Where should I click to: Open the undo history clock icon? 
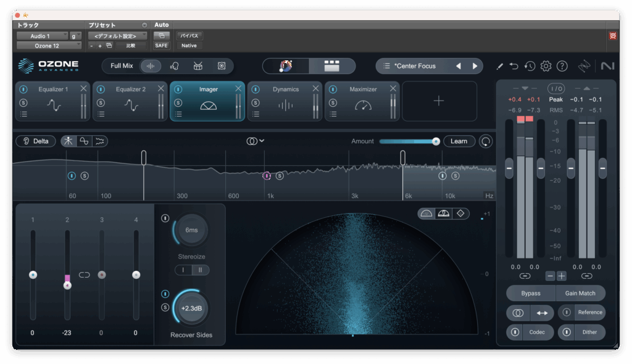click(x=530, y=66)
